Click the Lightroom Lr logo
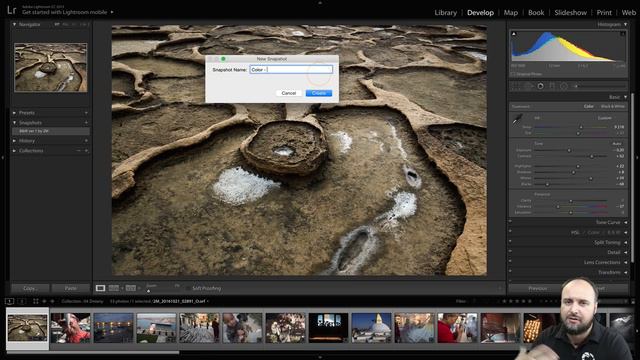Viewport: 640px width, 360px height. (11, 10)
